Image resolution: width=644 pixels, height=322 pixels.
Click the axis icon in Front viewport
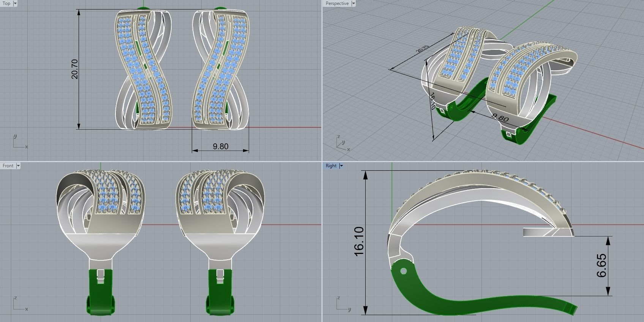click(x=20, y=303)
